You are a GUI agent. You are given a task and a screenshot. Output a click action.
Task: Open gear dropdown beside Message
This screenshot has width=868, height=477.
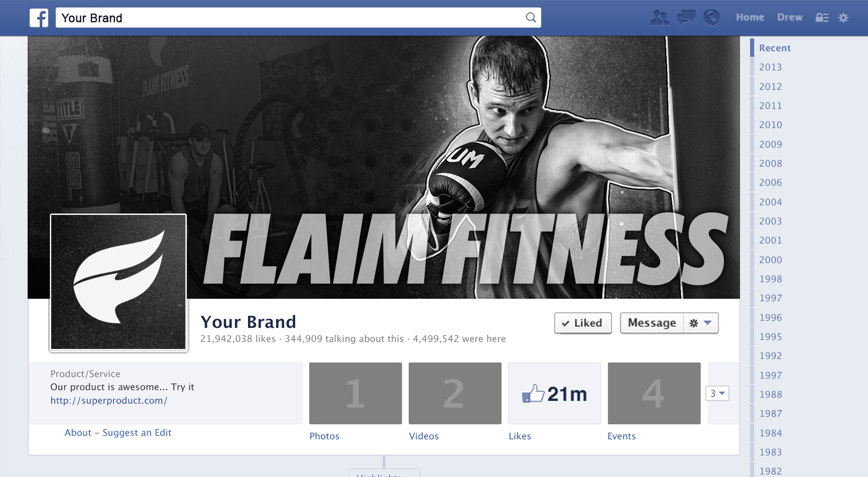pyautogui.click(x=701, y=323)
